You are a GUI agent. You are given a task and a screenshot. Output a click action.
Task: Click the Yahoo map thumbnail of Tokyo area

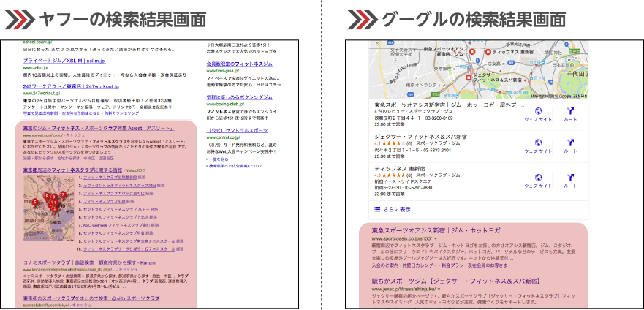click(x=49, y=208)
